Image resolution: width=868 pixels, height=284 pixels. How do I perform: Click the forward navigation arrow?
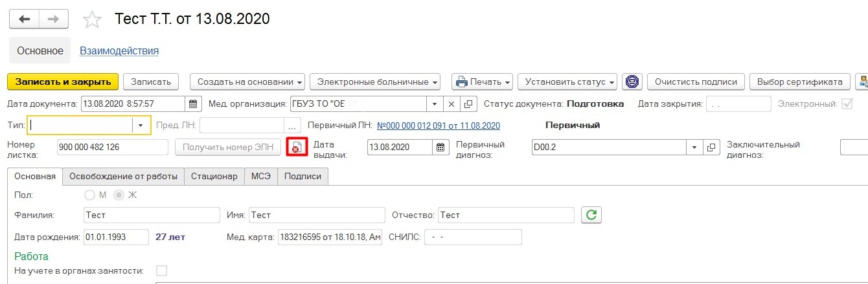pyautogui.click(x=54, y=19)
